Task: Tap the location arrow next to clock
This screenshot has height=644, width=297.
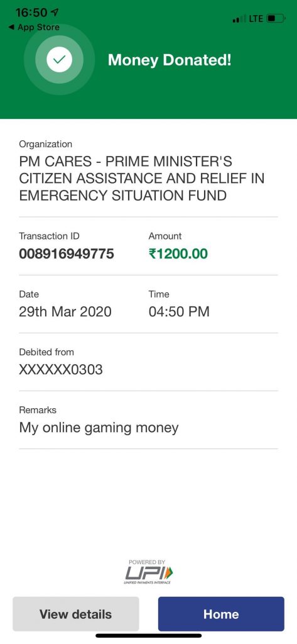Action: click(55, 13)
